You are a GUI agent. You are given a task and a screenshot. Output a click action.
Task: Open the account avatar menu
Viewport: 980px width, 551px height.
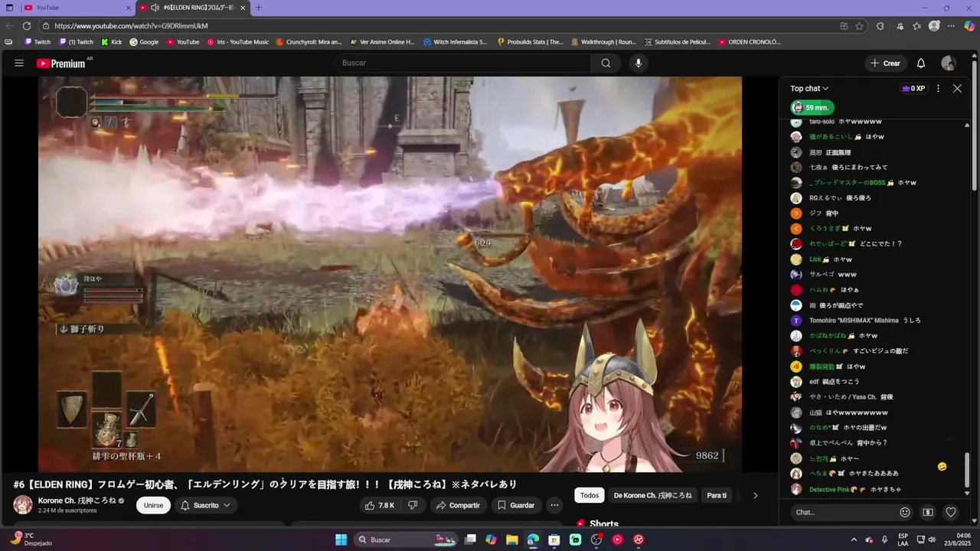pos(949,63)
